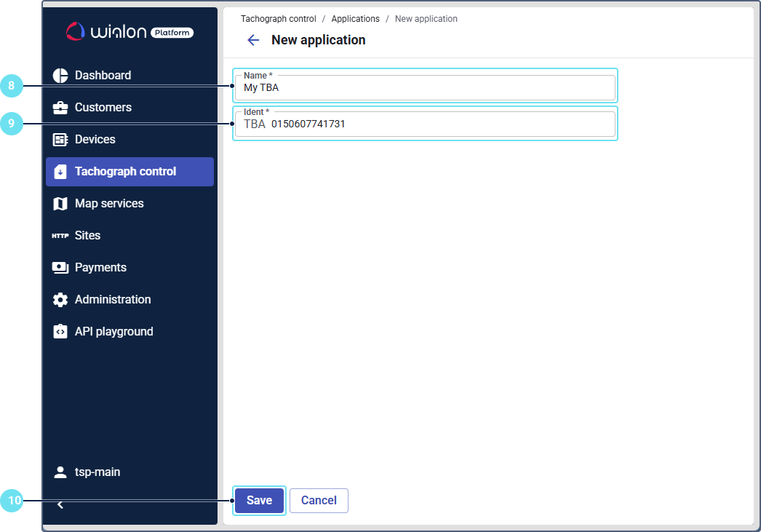This screenshot has width=761, height=532.
Task: Click the Payments icon in sidebar
Action: pos(60,268)
